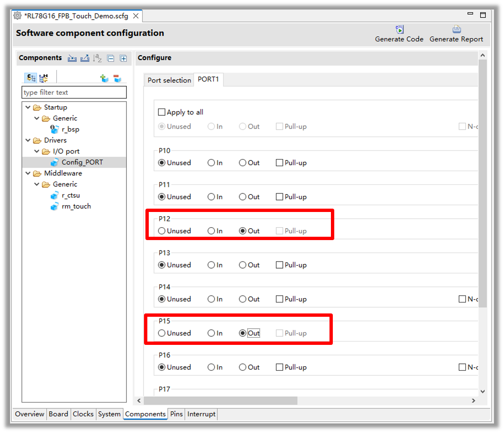The width and height of the screenshot is (504, 433).
Task: Collapse the Startup tree folder
Action: click(28, 107)
